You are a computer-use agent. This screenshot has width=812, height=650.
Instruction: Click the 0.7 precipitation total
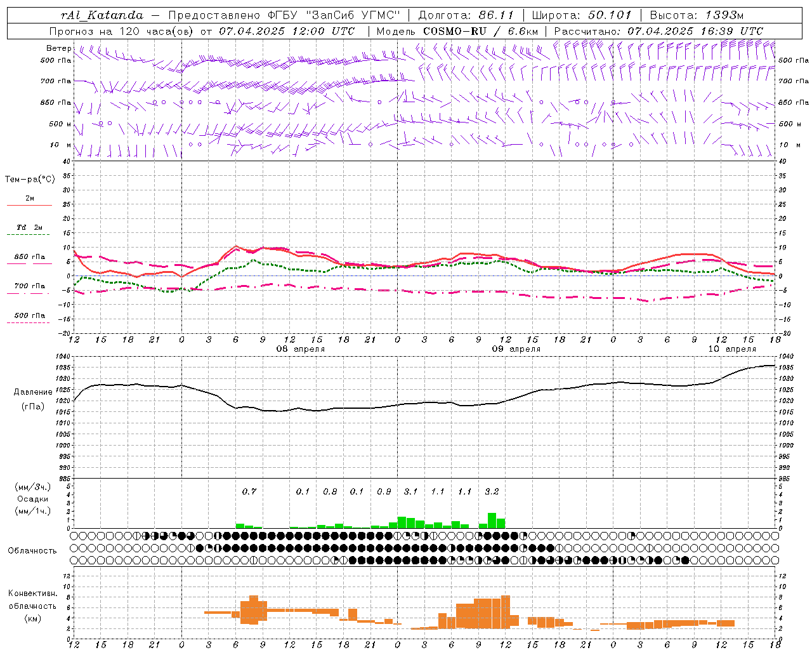249,491
